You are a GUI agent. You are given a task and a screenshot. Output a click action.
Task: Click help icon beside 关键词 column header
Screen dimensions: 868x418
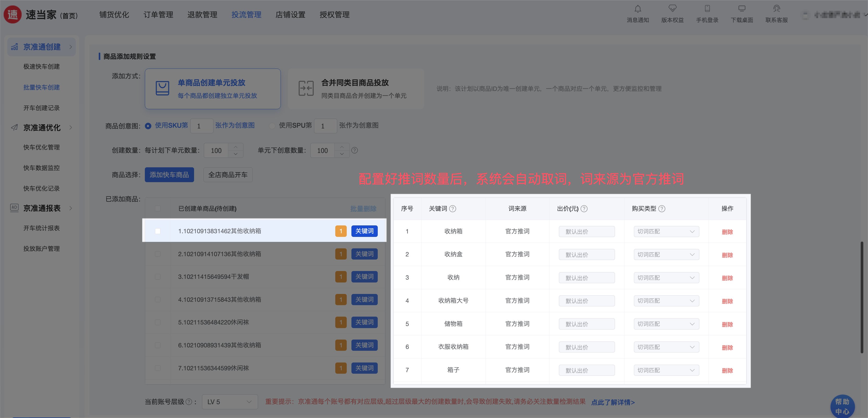click(453, 209)
